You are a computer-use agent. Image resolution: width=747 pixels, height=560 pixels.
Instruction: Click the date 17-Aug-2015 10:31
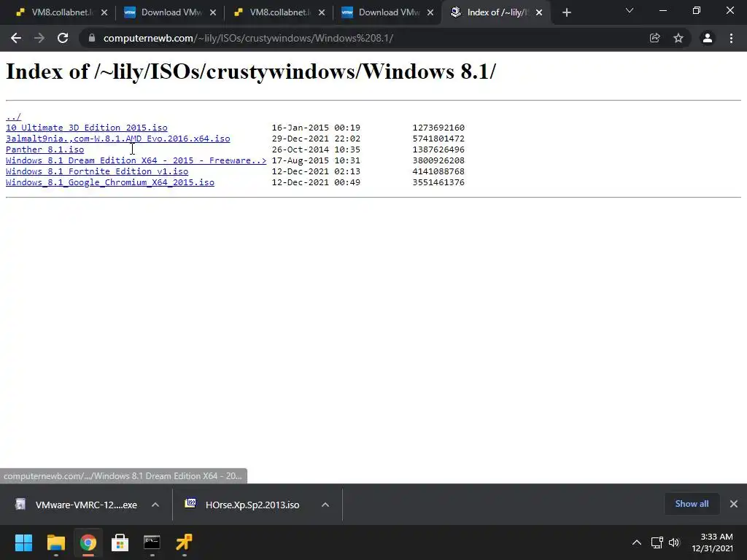pos(316,160)
